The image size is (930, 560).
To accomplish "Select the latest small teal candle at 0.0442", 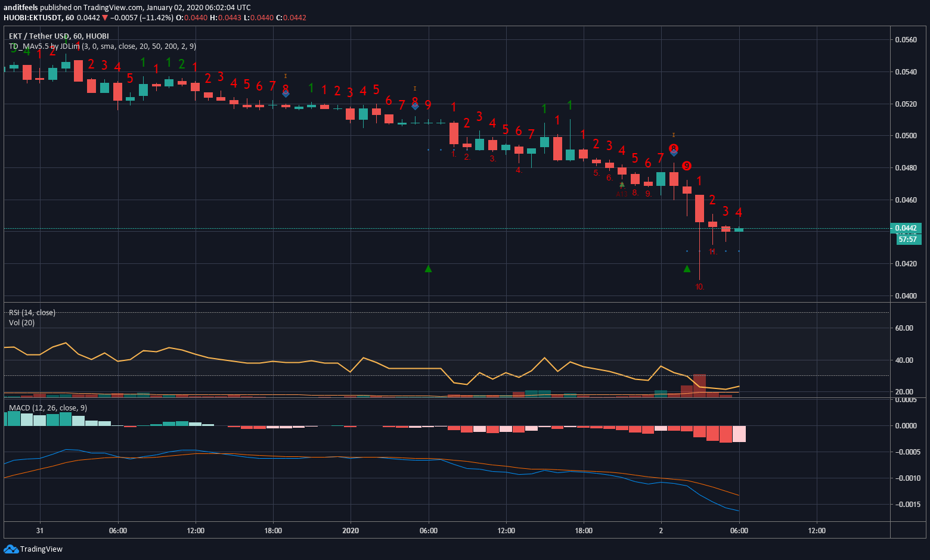I will tap(739, 230).
